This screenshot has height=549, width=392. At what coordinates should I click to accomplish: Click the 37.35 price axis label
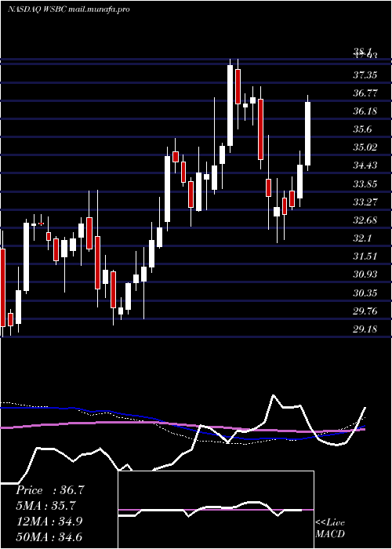coord(365,75)
